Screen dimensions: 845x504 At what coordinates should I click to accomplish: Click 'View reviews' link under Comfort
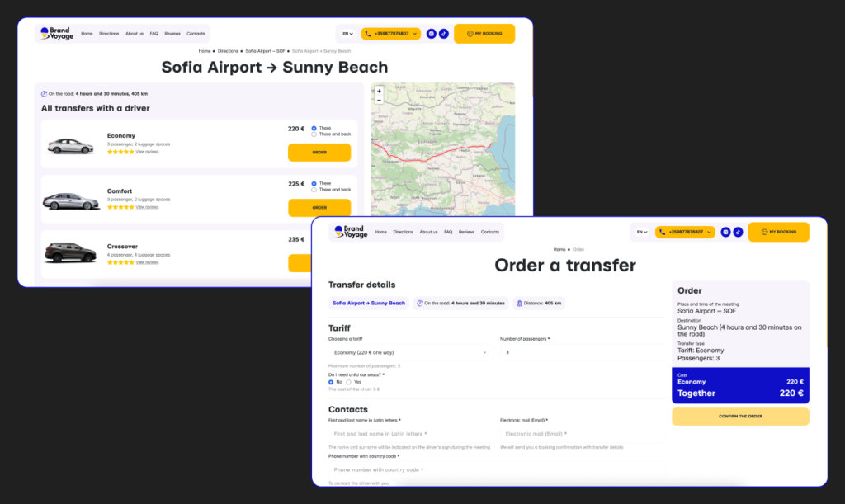147,207
